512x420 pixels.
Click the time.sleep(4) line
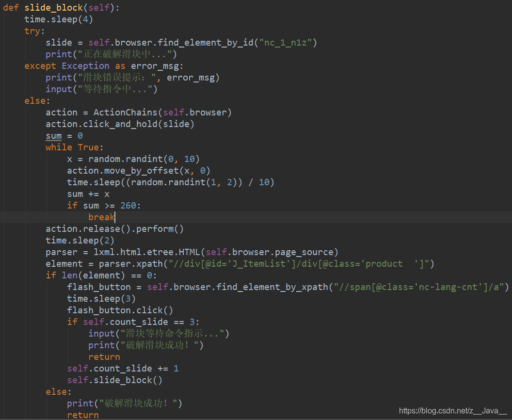coord(59,19)
